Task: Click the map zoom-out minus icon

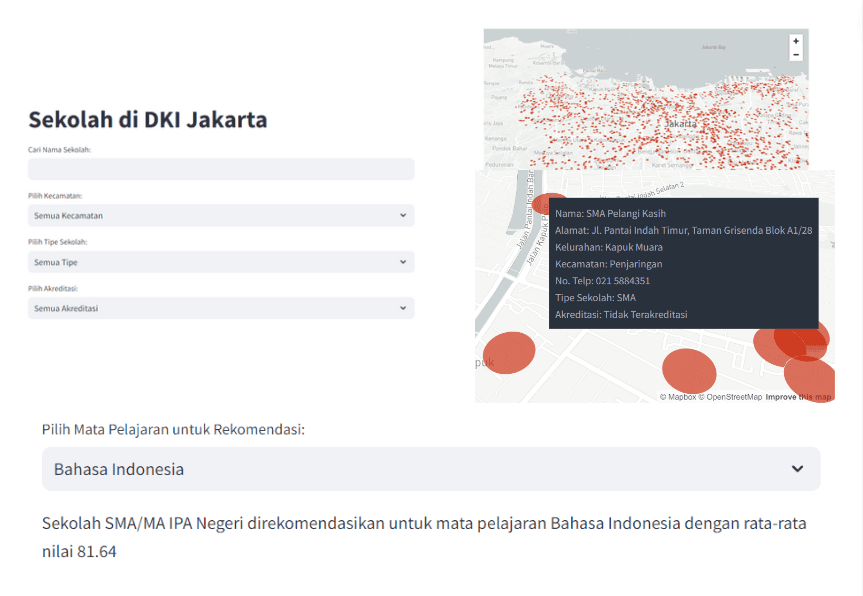Action: click(796, 55)
